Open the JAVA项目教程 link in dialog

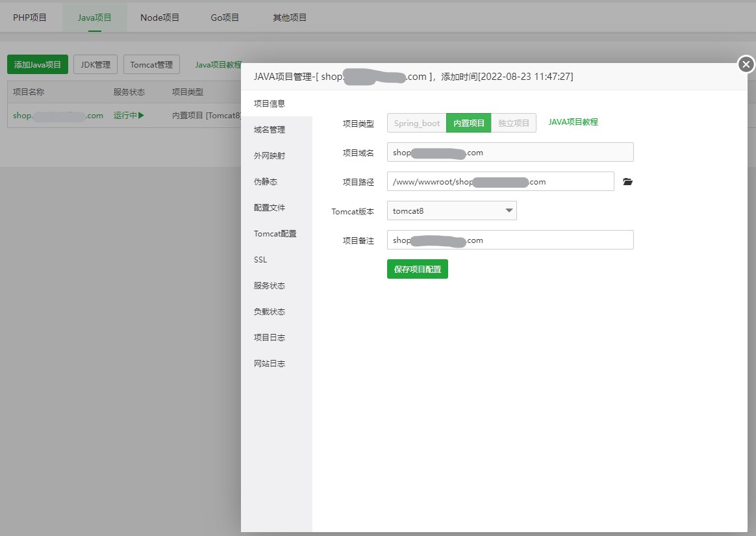point(573,122)
